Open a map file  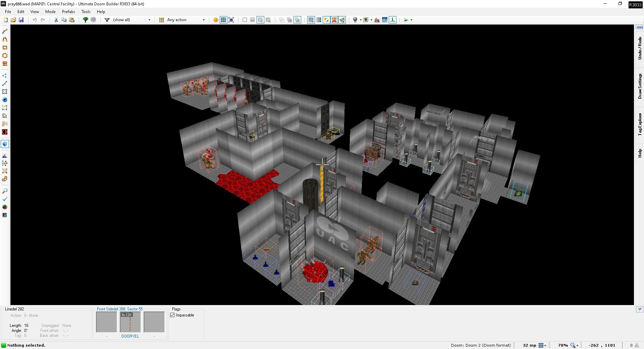13,20
